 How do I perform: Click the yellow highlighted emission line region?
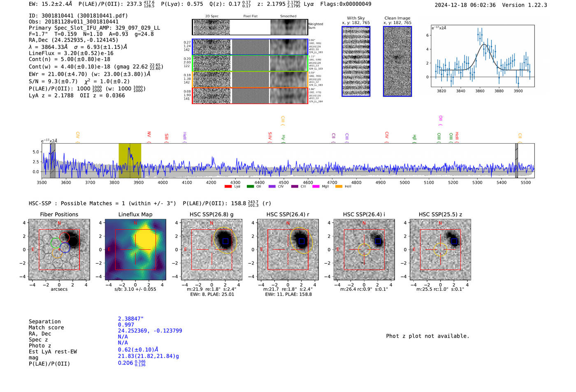(x=130, y=160)
